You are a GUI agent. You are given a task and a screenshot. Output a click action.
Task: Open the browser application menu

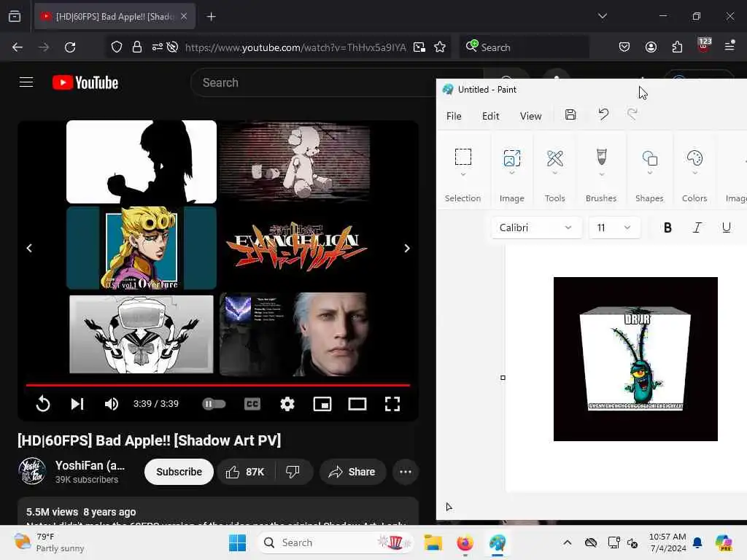[729, 46]
